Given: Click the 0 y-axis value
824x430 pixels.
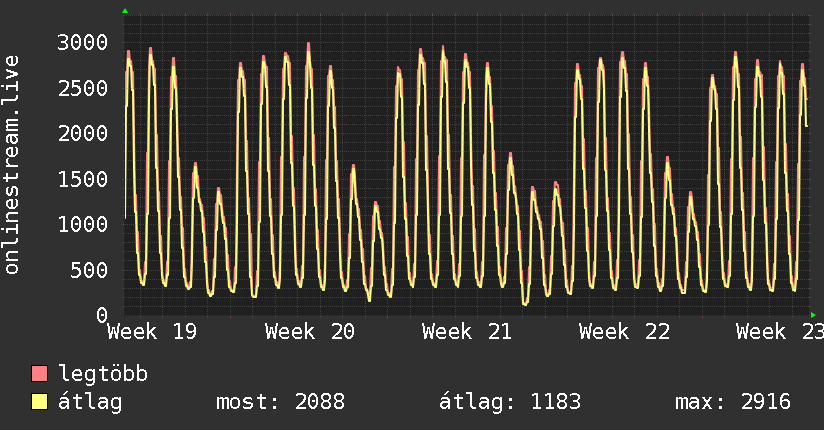Looking at the screenshot, I should (x=102, y=315).
